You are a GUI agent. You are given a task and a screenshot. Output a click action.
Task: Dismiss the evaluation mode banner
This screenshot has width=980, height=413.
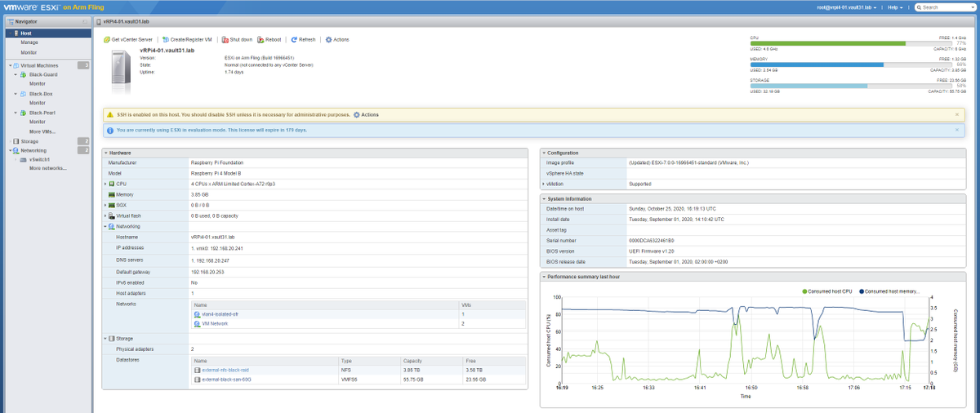point(957,130)
